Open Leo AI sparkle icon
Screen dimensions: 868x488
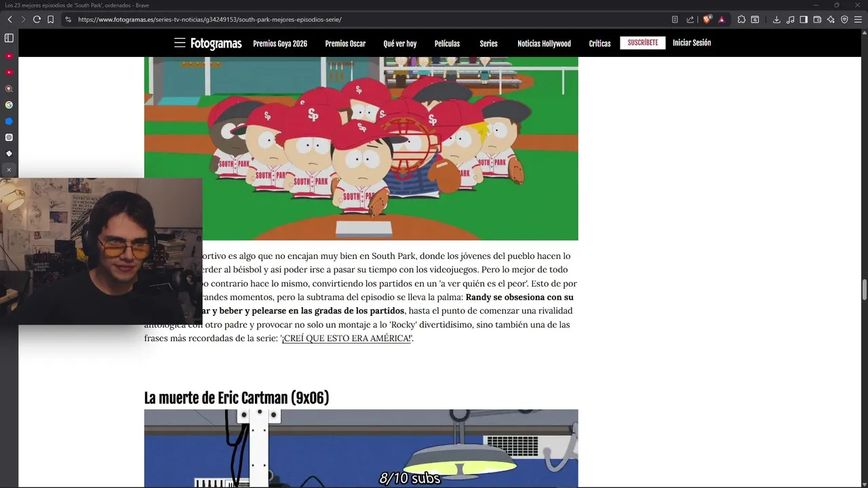coord(831,20)
